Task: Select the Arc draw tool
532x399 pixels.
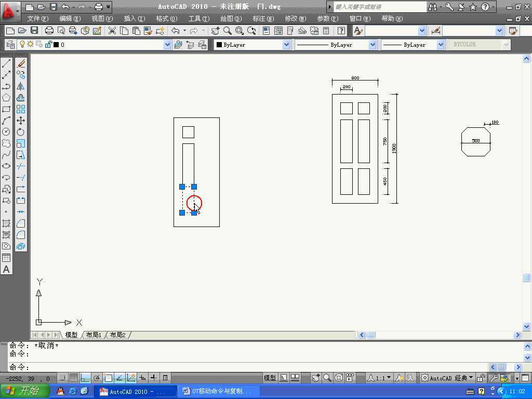Action: (x=6, y=121)
